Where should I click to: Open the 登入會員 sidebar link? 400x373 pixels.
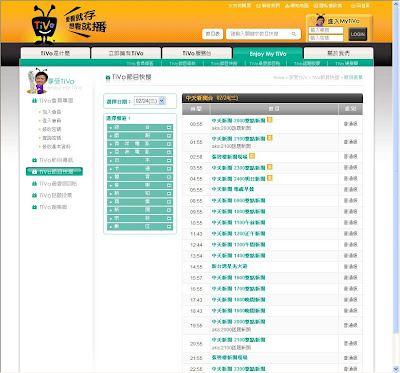coord(51,120)
